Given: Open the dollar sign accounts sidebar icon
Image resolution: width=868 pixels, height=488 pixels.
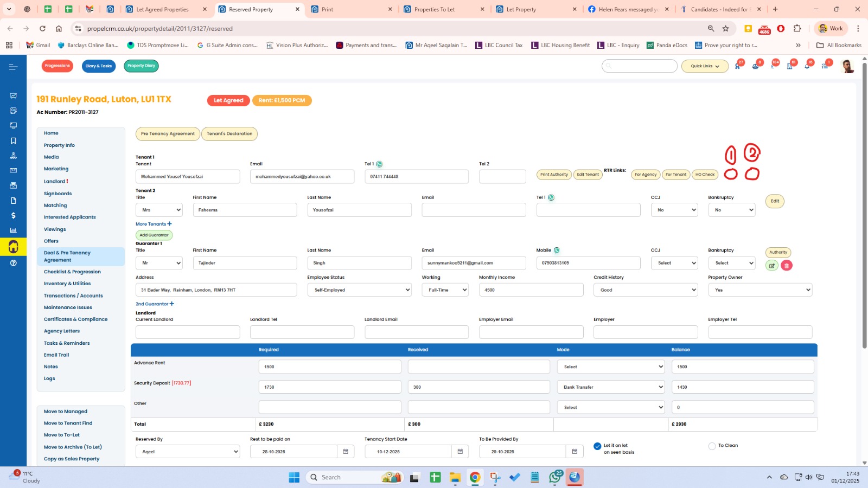Looking at the screenshot, I should click(x=13, y=216).
